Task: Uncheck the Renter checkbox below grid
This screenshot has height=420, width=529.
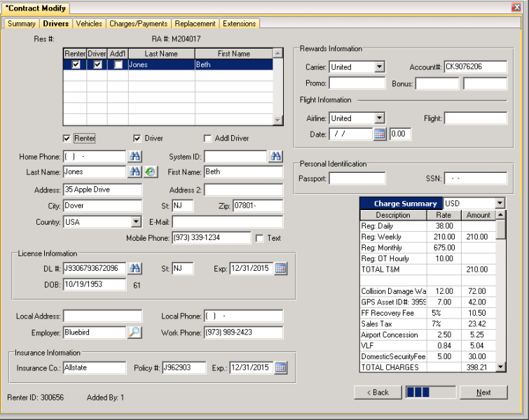Action: (67, 139)
